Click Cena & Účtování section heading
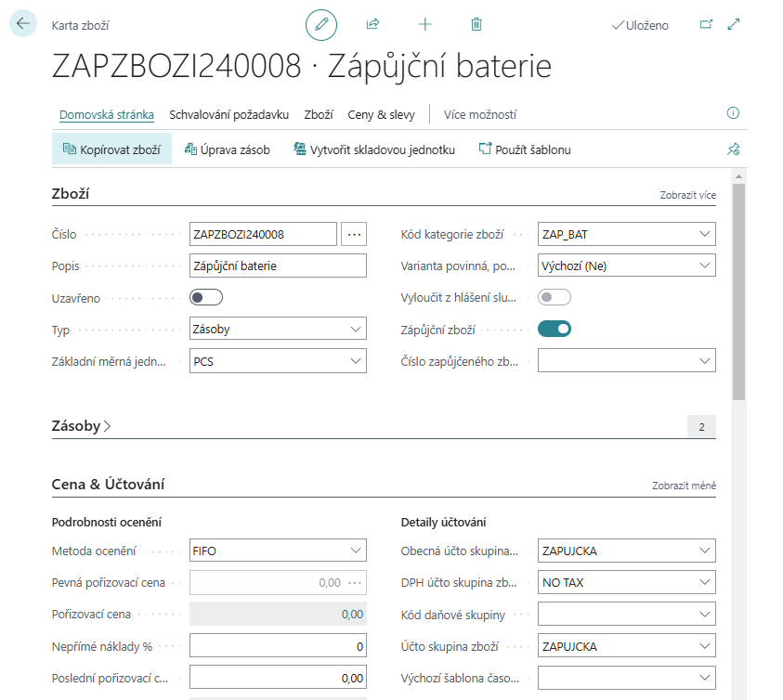 point(108,485)
